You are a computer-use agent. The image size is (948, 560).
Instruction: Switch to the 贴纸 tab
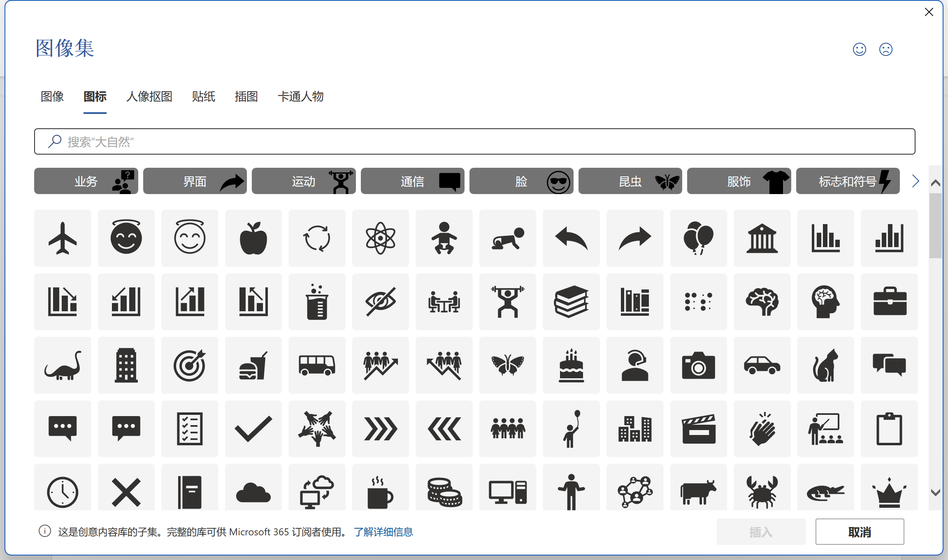click(x=203, y=97)
